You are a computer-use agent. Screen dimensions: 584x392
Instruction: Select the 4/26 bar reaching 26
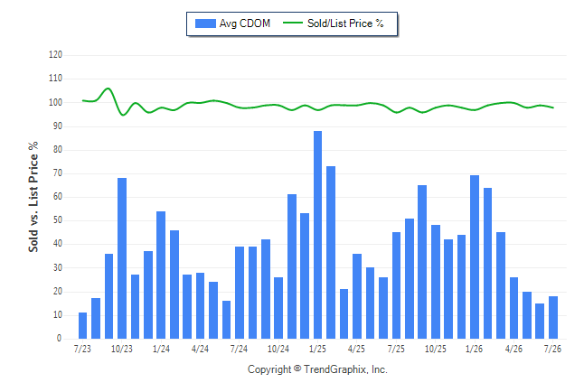click(x=514, y=308)
